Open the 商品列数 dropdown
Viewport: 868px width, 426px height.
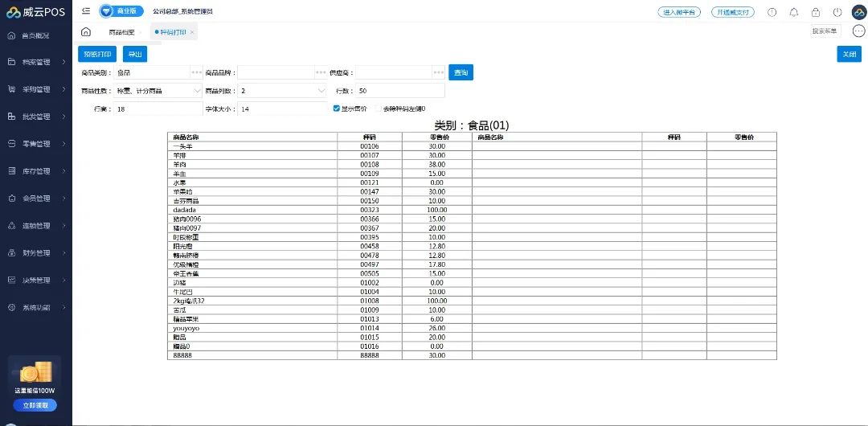click(x=283, y=91)
